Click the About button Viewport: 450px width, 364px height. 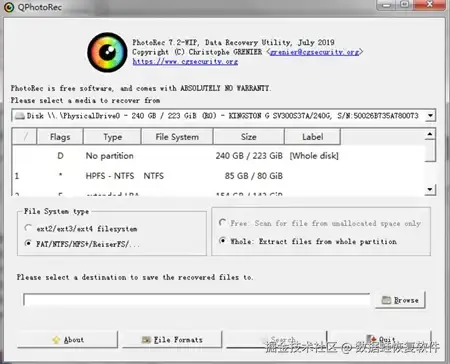(68, 340)
